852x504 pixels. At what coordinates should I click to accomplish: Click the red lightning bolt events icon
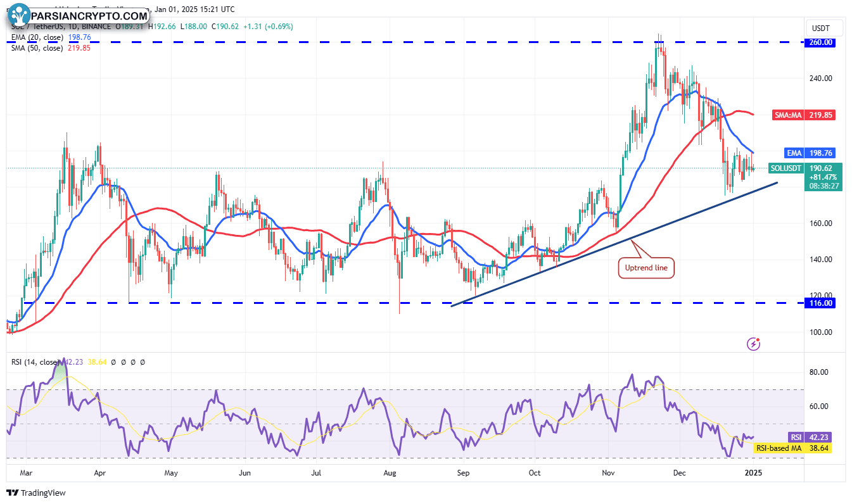(754, 344)
